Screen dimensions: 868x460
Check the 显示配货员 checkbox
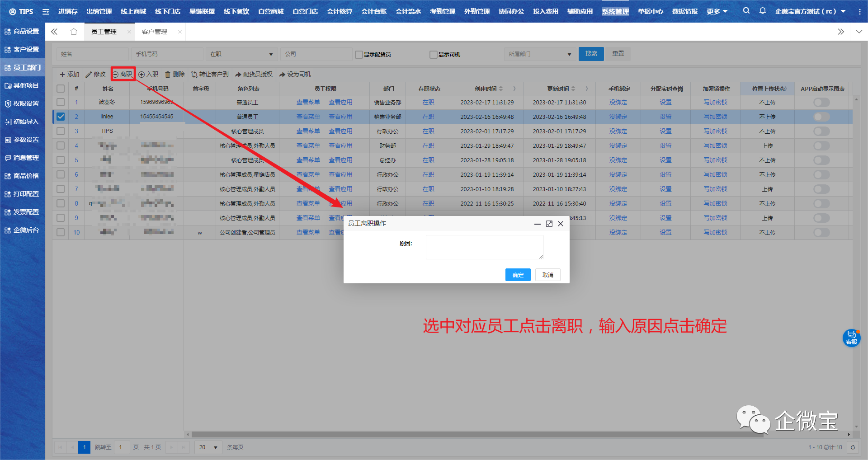pyautogui.click(x=359, y=55)
